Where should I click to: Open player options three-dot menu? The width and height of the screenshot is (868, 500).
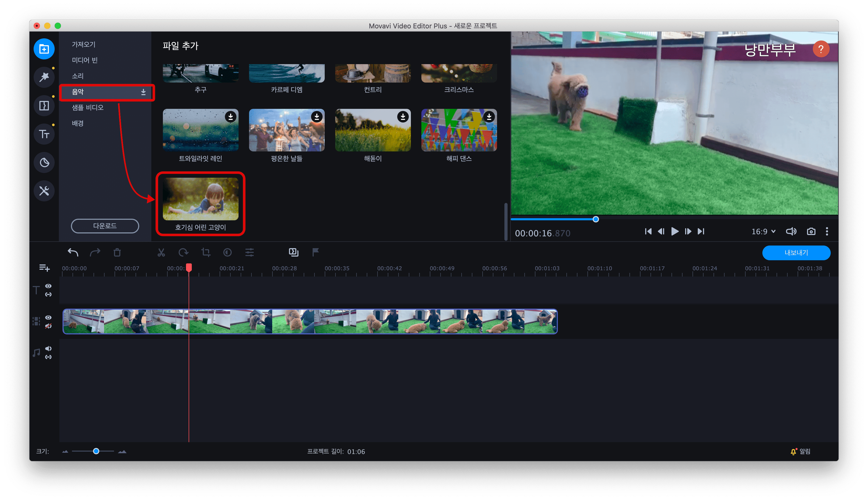click(x=827, y=231)
